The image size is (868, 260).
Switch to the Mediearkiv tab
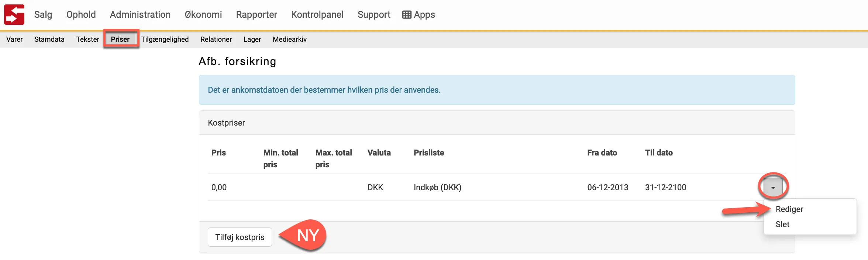(289, 39)
